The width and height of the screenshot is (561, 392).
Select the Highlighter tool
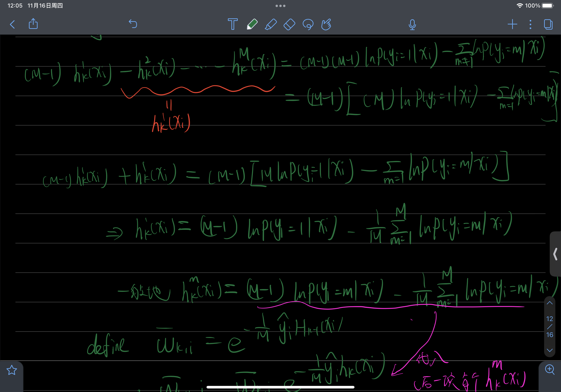[271, 24]
